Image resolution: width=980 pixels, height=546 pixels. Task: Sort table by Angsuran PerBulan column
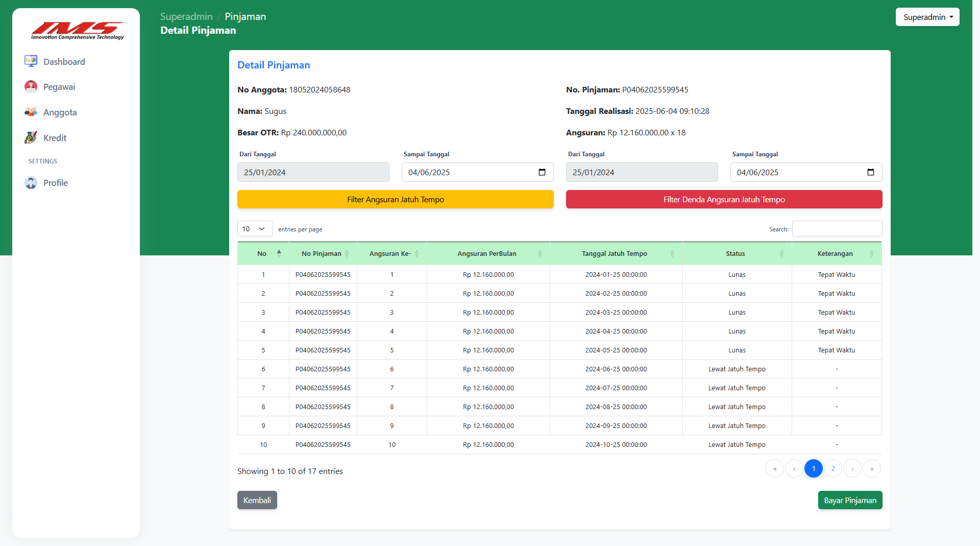coord(488,253)
